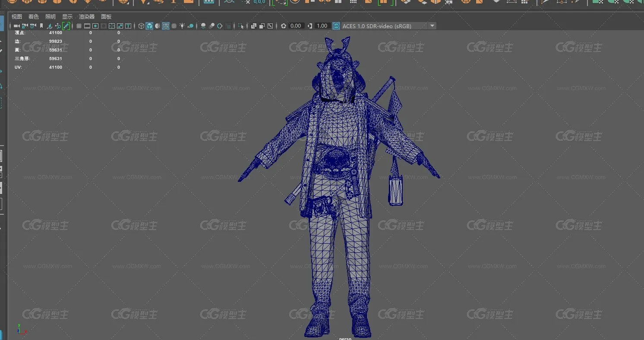
Task: Toggle the View Transform ON button
Action: (336, 26)
